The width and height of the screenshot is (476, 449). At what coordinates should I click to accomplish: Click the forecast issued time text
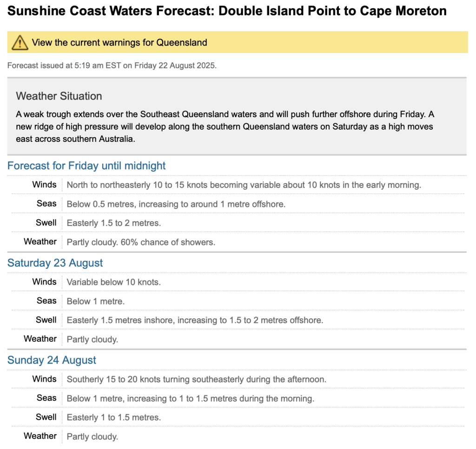pyautogui.click(x=112, y=66)
